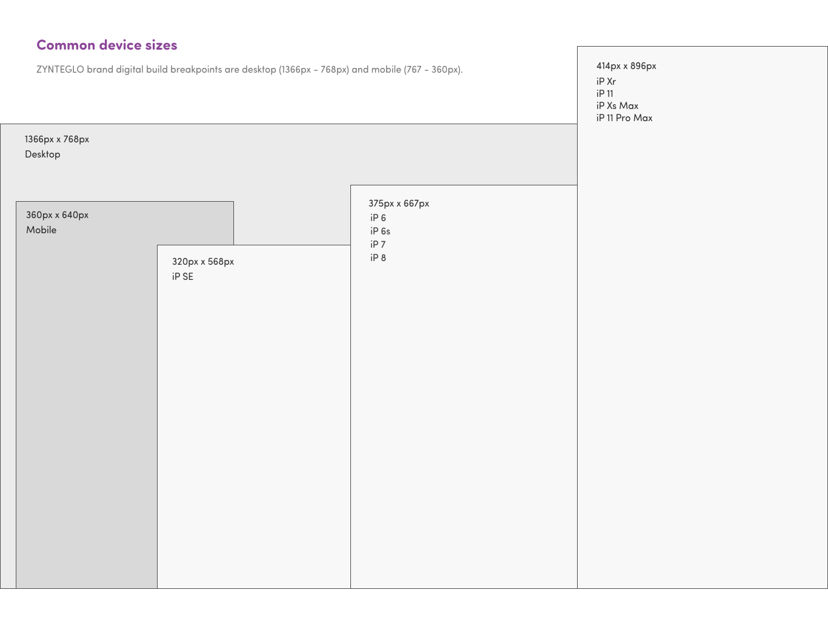Click the 'Mobile' label
Viewport: 828px width, 644px height.
pos(41,230)
